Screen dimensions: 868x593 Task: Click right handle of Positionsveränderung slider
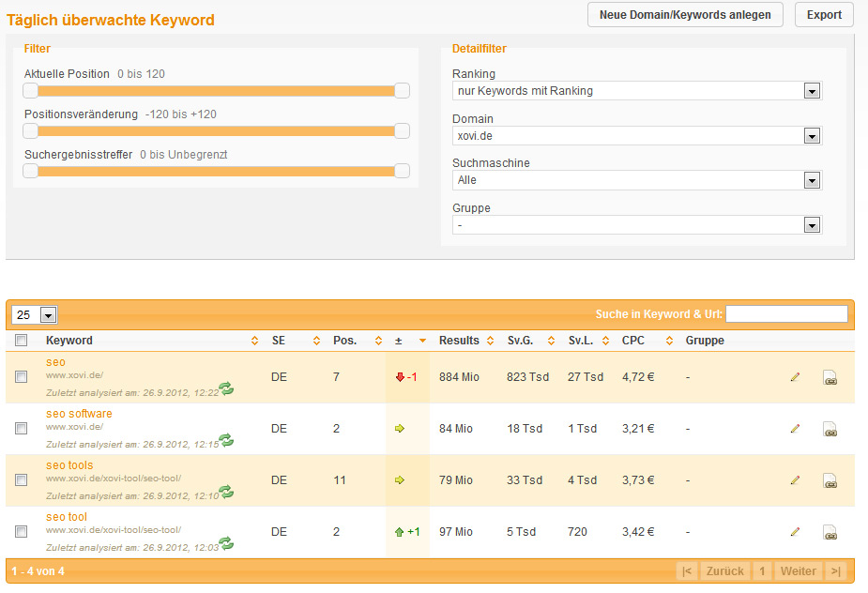pos(402,131)
